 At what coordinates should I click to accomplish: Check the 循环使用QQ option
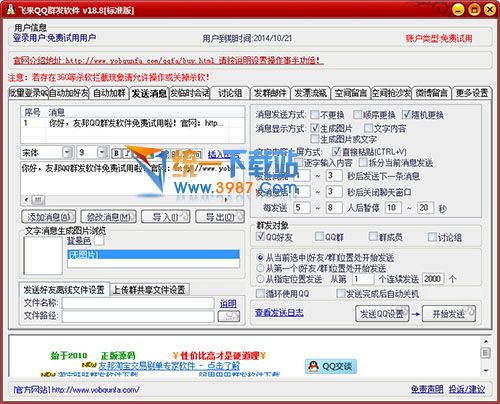click(x=260, y=294)
